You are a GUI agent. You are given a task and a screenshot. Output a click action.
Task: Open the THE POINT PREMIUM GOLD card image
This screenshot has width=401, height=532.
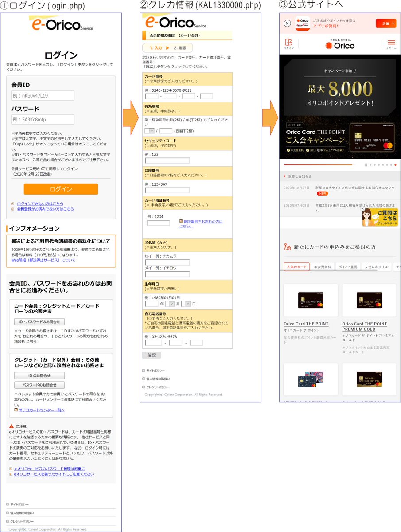coord(369,300)
